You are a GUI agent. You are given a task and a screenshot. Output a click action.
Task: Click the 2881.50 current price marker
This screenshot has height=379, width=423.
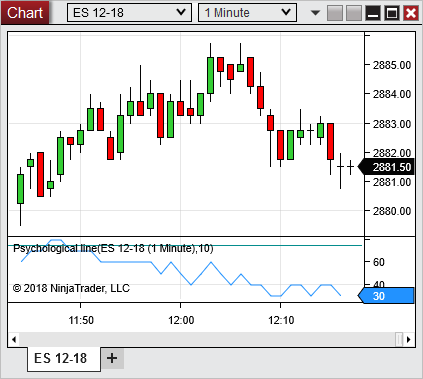point(387,167)
